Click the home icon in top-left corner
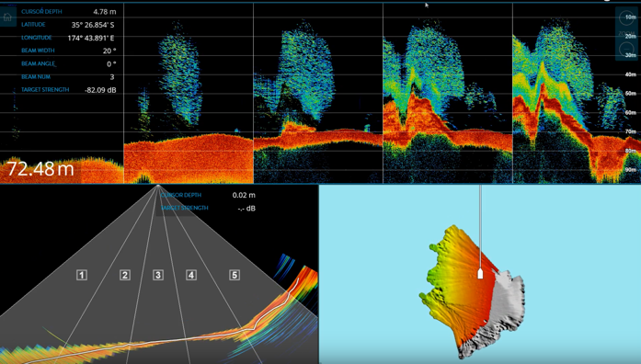The height and width of the screenshot is (364, 641). pos(7,17)
